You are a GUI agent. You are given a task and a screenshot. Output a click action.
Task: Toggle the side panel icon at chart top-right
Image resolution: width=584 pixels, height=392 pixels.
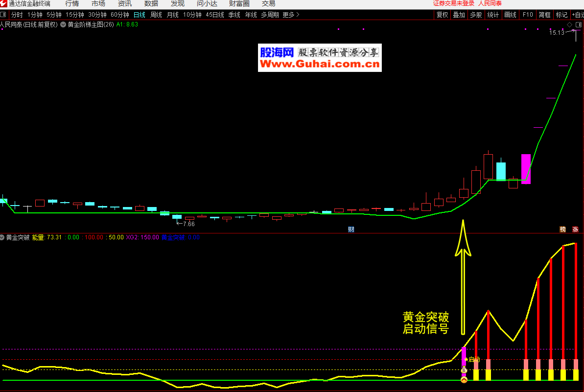click(579, 24)
